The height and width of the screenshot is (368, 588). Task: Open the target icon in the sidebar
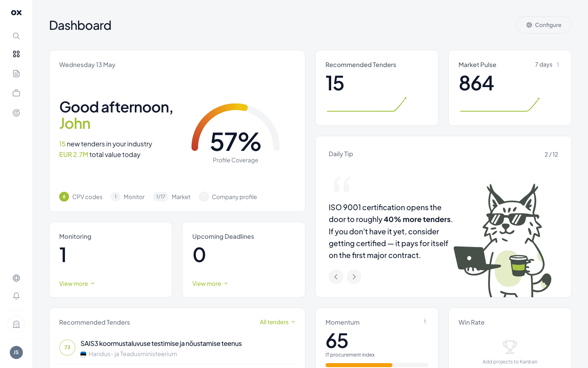pos(16,113)
